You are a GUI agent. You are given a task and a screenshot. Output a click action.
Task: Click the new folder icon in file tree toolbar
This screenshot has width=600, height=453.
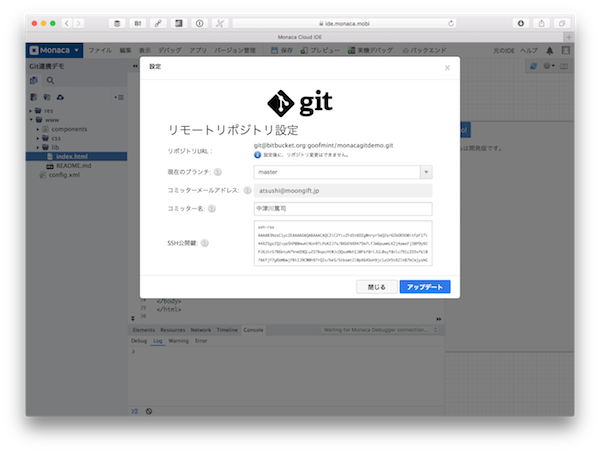click(47, 97)
